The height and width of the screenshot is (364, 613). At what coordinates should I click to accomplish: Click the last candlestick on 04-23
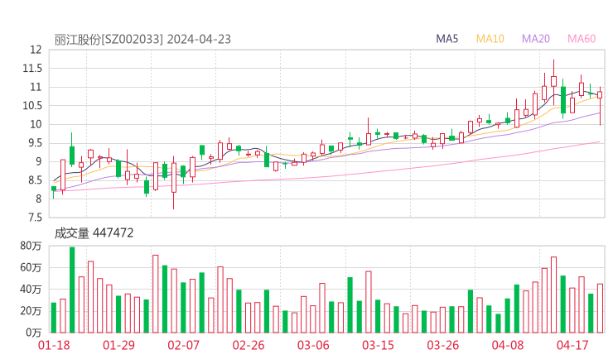(x=600, y=106)
